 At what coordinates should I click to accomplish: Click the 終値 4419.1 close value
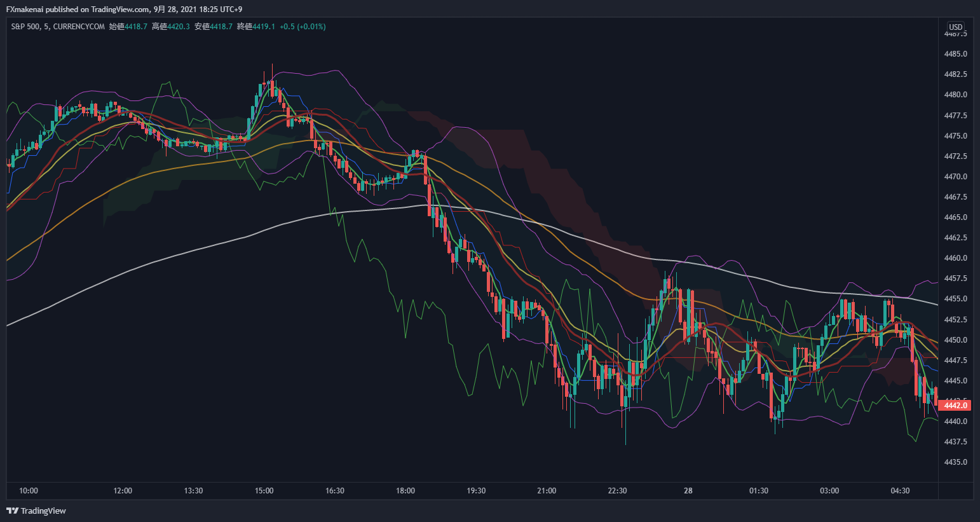256,27
